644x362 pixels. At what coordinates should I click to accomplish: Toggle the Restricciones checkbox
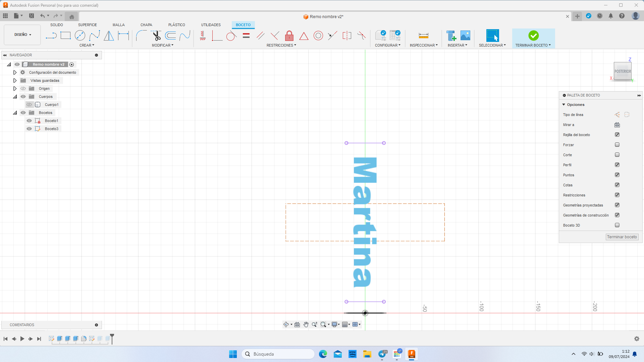[617, 195]
